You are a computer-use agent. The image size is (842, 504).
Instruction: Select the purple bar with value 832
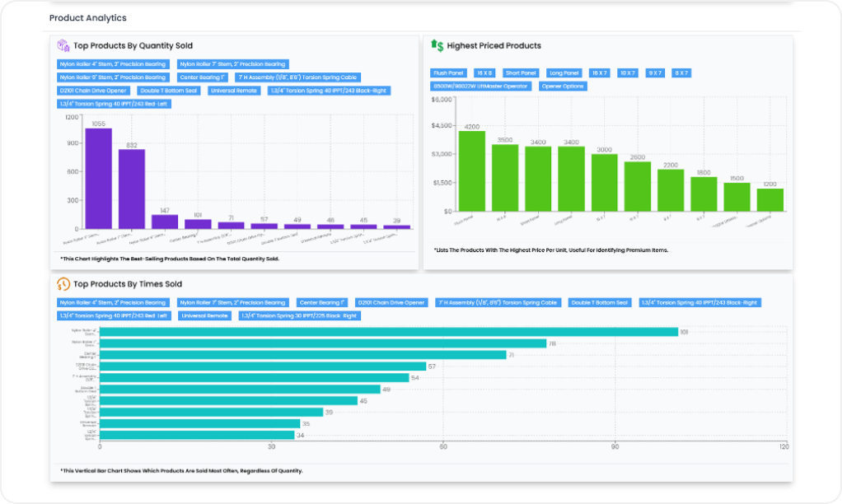(132, 189)
